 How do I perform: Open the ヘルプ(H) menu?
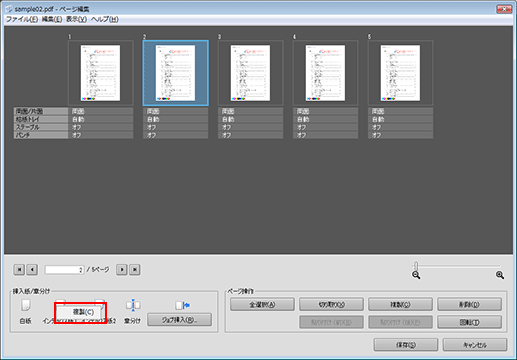click(x=105, y=19)
